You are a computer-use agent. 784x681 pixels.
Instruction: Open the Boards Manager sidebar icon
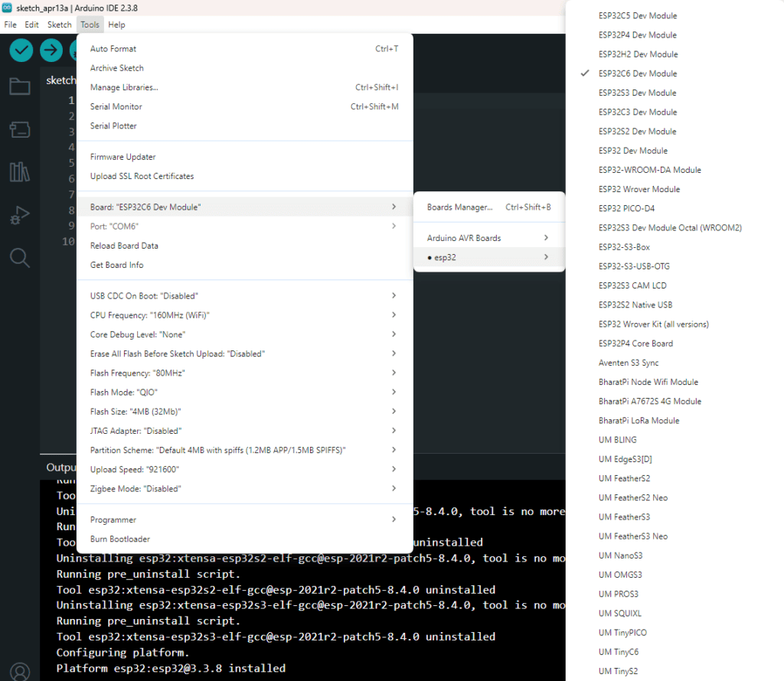point(20,129)
